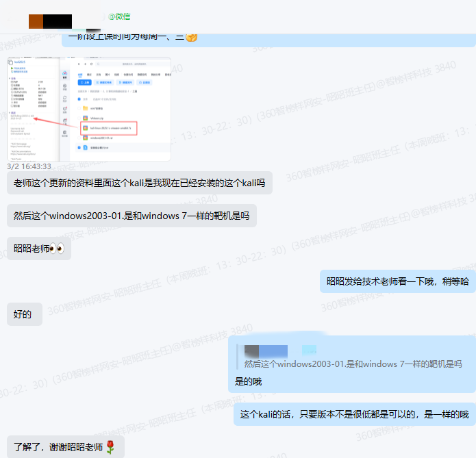Click the VMware.zip file icon in screenshot

coord(85,118)
